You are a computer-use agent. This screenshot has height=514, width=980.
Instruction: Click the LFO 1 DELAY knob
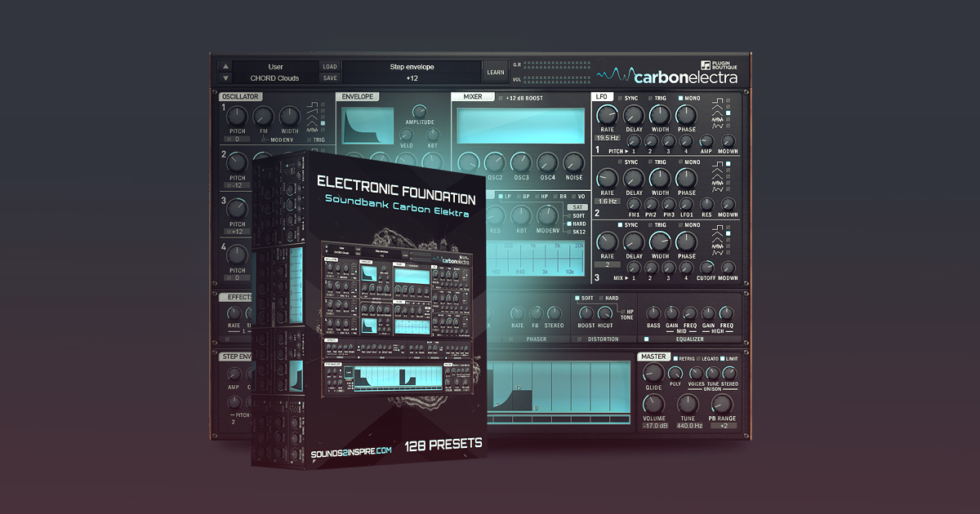point(633,115)
